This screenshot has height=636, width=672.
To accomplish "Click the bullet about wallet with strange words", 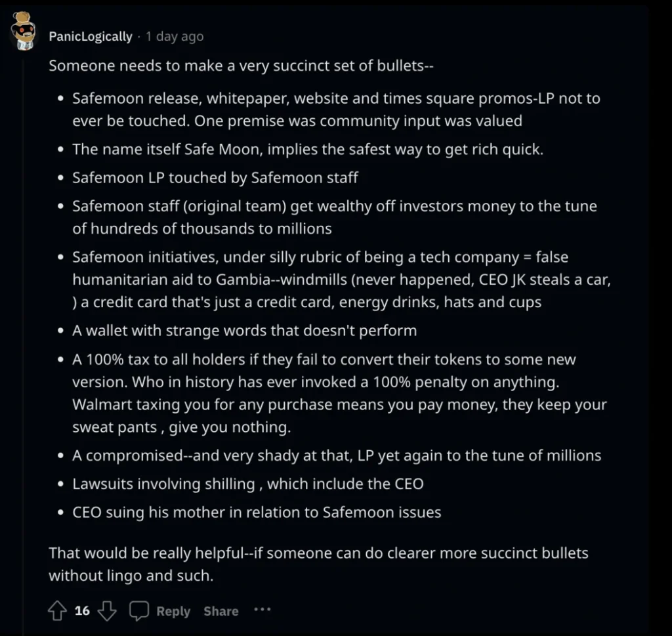I will [244, 330].
